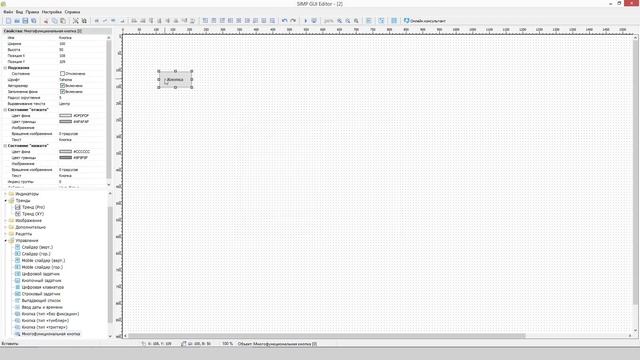The height and width of the screenshot is (360, 640).
Task: Toggle the Авторазмер Включено checkbox
Action: (62, 86)
